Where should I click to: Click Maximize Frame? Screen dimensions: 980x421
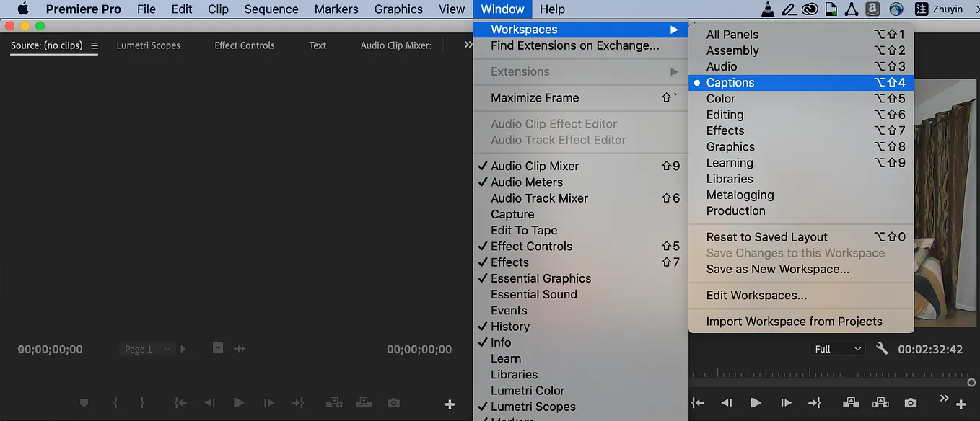point(581,98)
